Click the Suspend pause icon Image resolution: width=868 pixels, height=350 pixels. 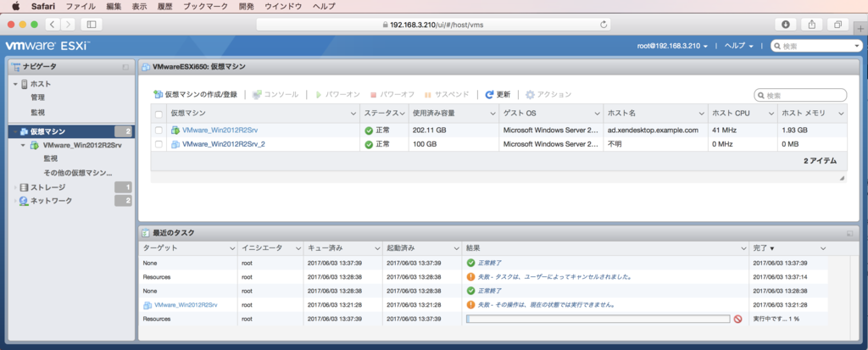pyautogui.click(x=427, y=95)
